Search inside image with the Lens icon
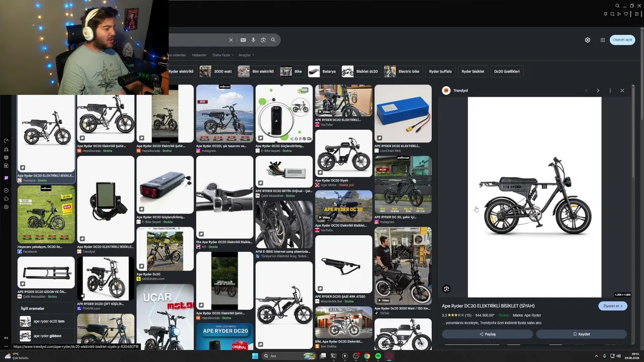The height and width of the screenshot is (362, 644). coord(446,289)
